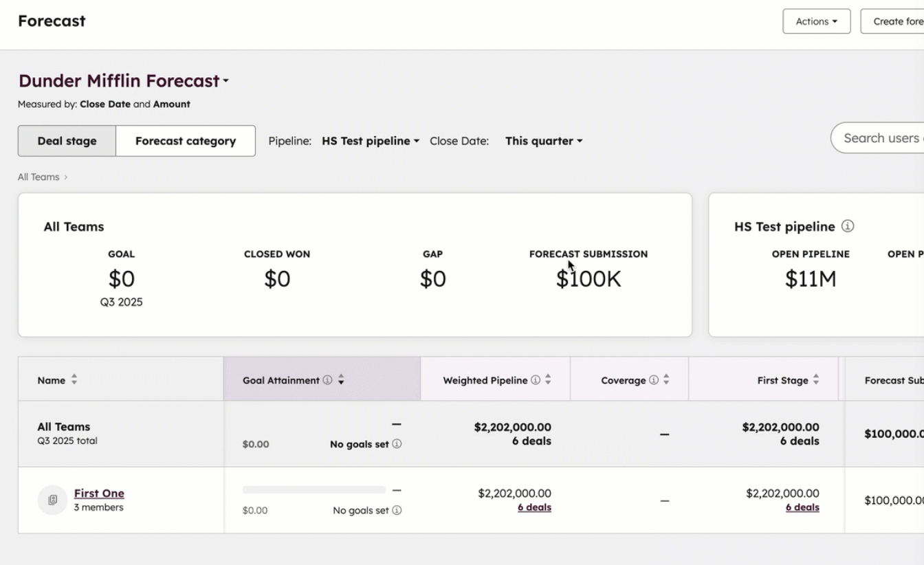Open the Actions menu

coord(816,21)
